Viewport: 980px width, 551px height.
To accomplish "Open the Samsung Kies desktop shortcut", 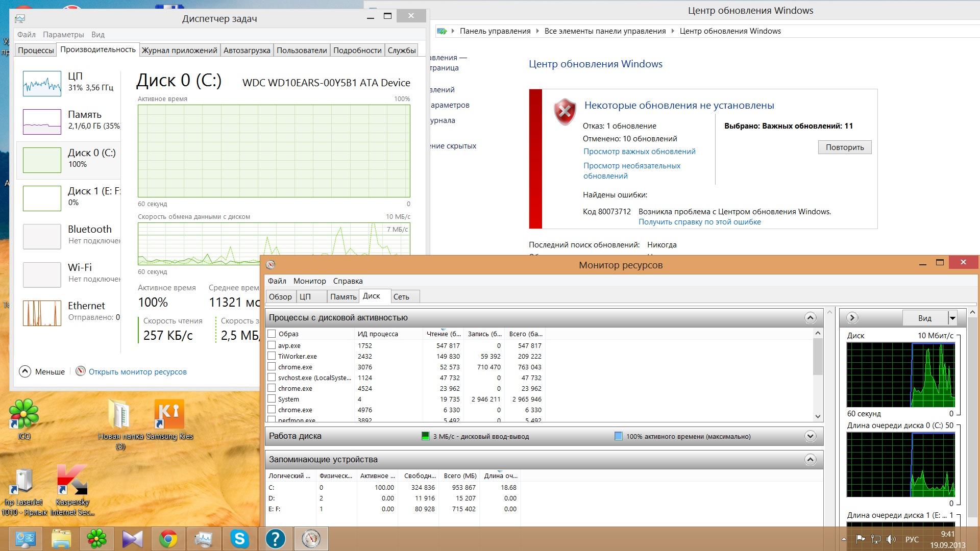I will pos(169,419).
